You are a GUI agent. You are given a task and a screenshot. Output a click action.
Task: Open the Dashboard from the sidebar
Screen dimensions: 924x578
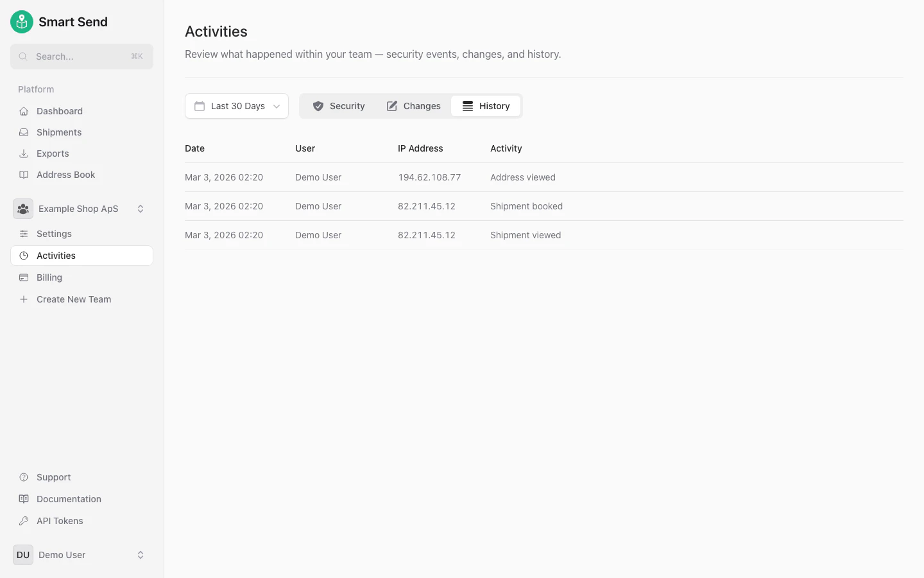coord(59,110)
